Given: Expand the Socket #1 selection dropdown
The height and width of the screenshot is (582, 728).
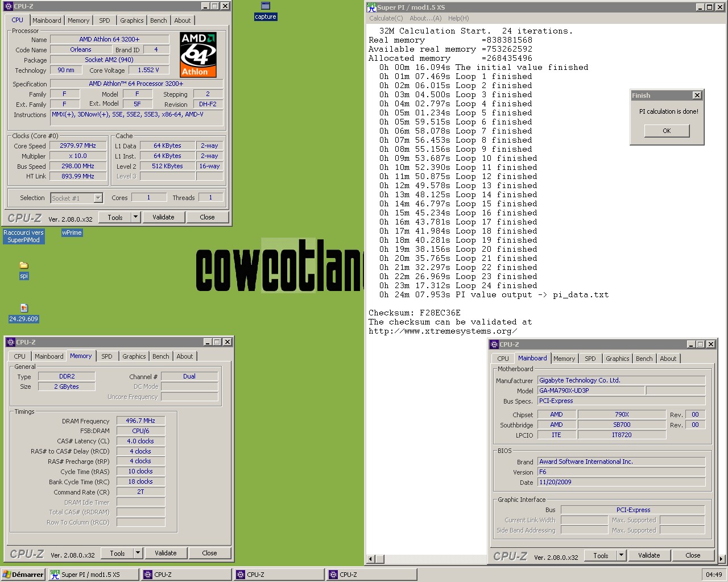Looking at the screenshot, I should 98,198.
